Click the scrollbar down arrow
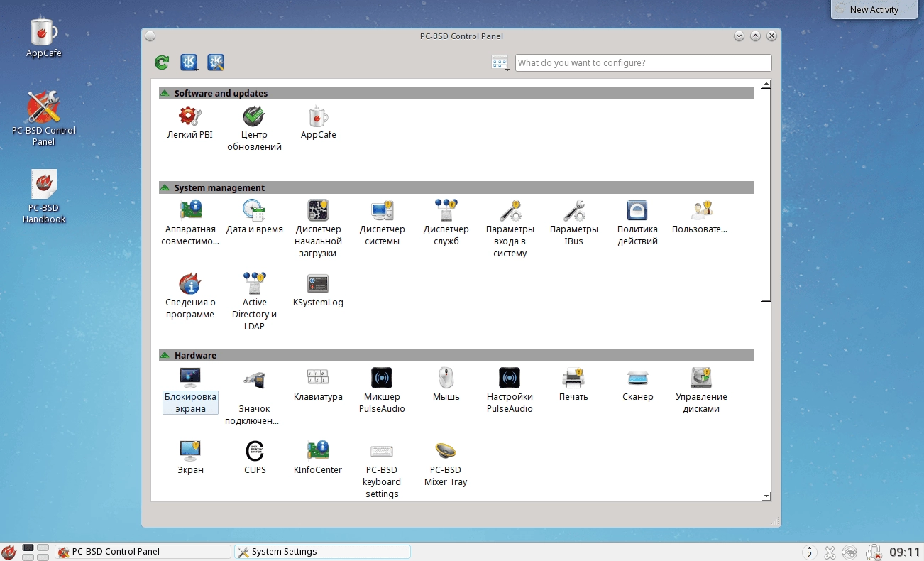The height and width of the screenshot is (561, 924). point(766,496)
